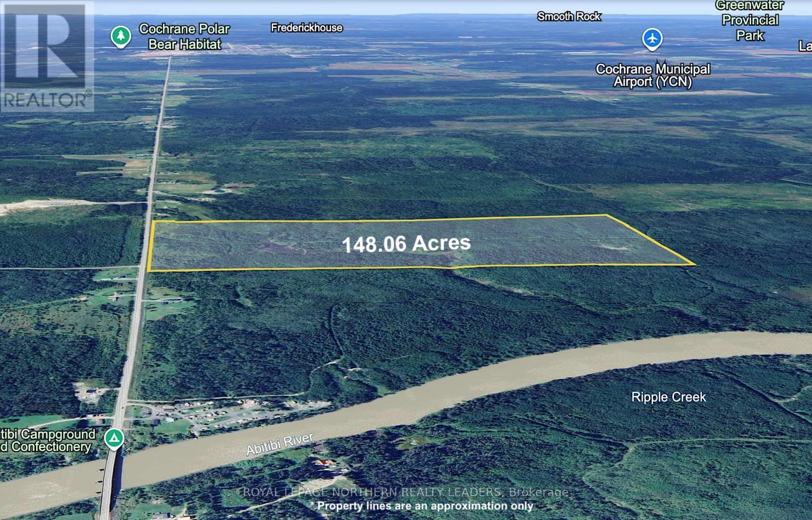Image resolution: width=812 pixels, height=520 pixels.
Task: Click the Smooth Rock place label
Action: coord(569,17)
